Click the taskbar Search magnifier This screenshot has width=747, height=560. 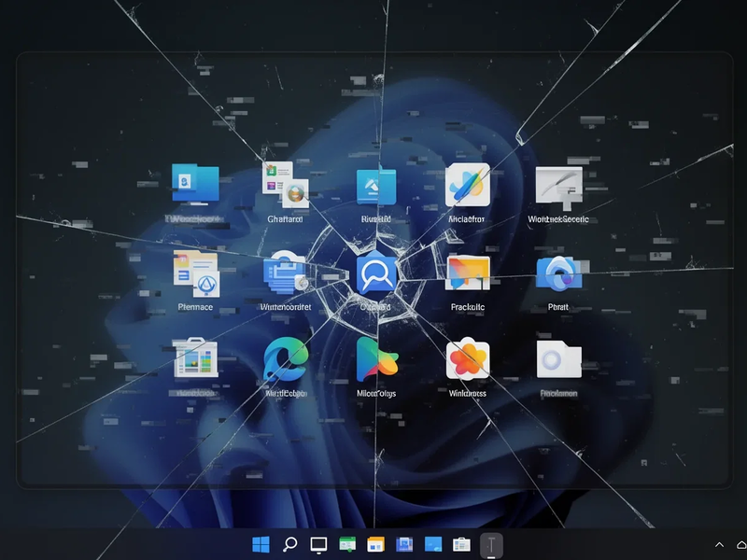coord(289,544)
